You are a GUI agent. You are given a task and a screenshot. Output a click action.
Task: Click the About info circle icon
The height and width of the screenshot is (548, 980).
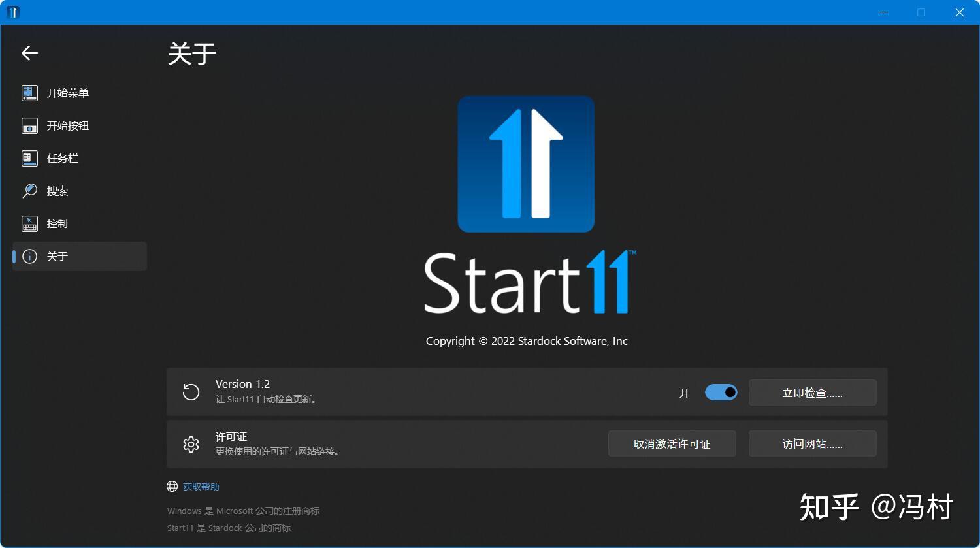click(x=29, y=256)
